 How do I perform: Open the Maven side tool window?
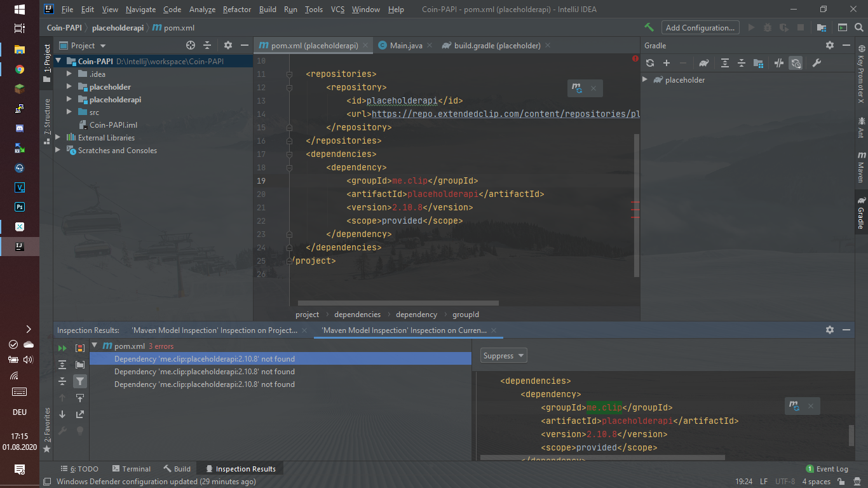pyautogui.click(x=861, y=166)
